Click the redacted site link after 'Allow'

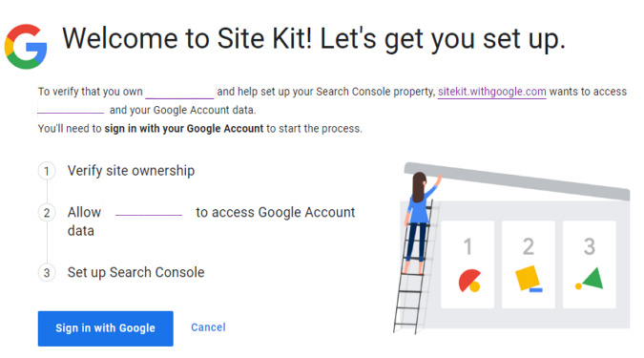149,213
